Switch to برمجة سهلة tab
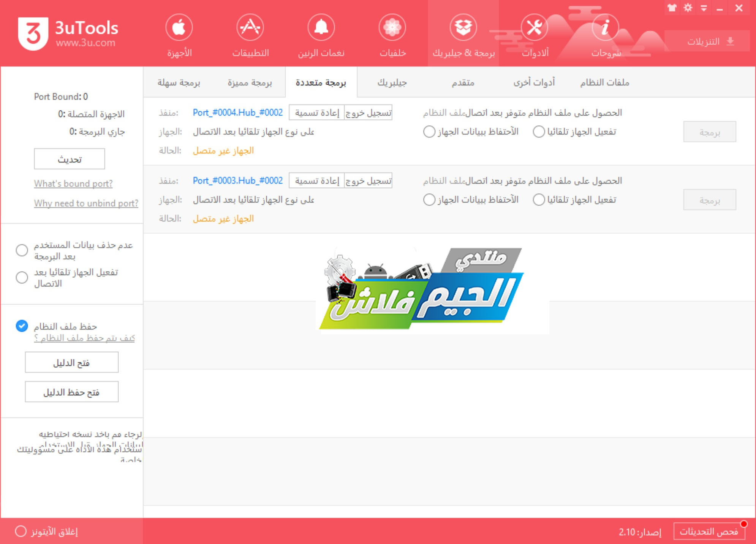Image resolution: width=756 pixels, height=544 pixels. (x=179, y=82)
